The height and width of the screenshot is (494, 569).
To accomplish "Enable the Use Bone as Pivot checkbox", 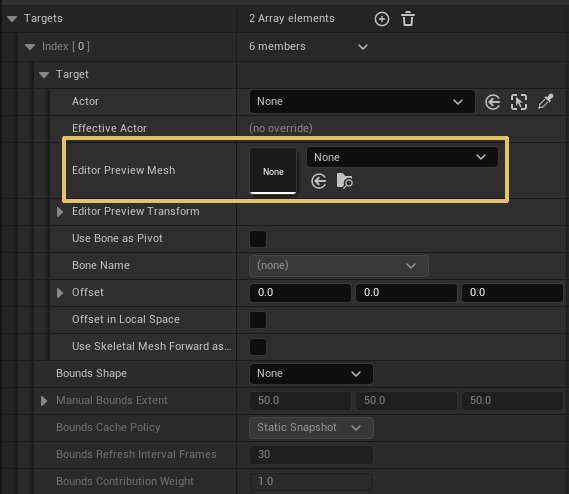I will pos(258,239).
